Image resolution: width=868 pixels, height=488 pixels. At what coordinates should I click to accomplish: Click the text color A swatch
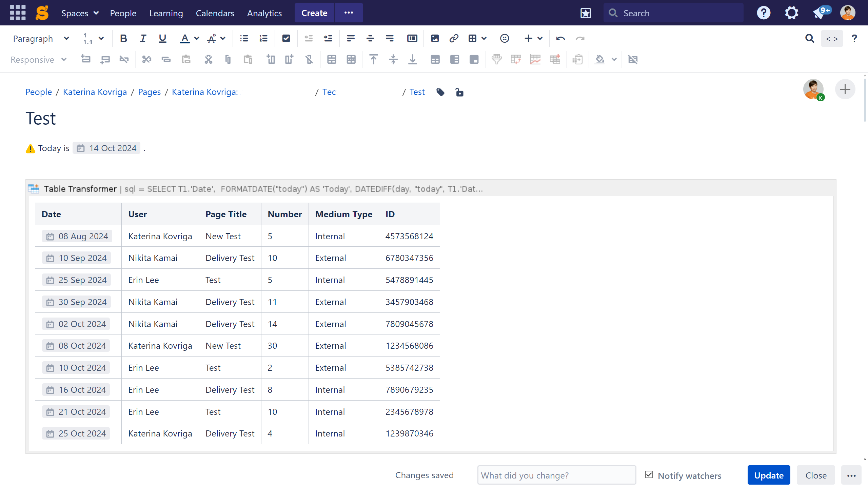[x=184, y=39]
